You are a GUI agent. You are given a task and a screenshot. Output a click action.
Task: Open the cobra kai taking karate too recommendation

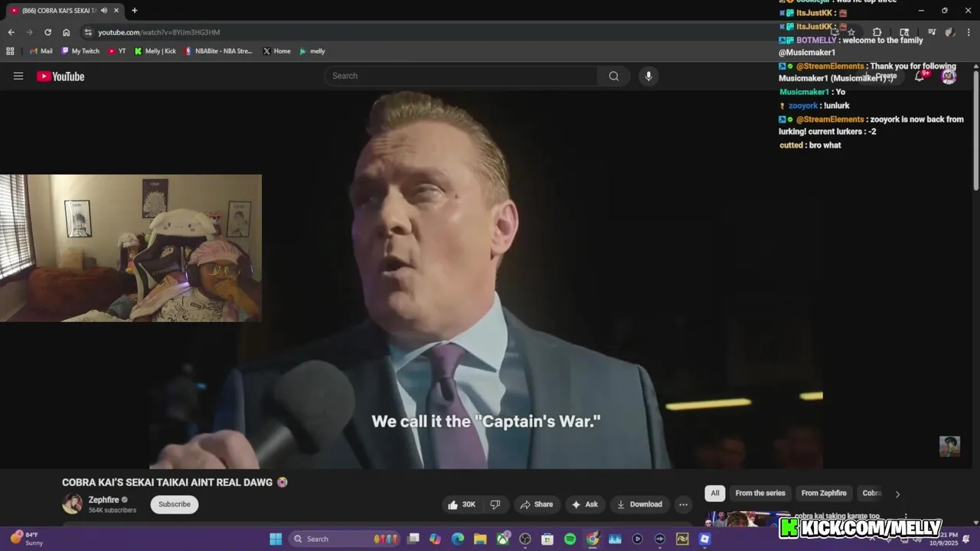point(837,517)
